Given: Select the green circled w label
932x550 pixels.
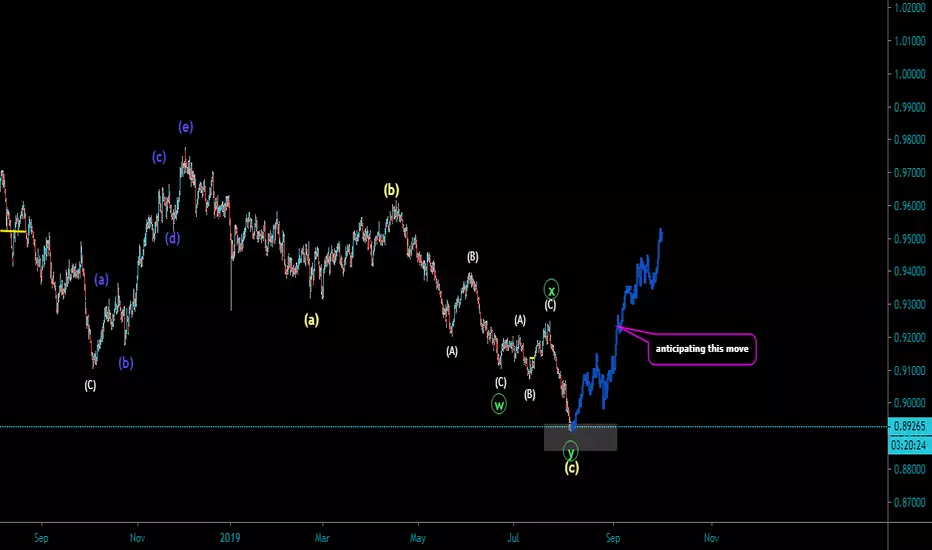Looking at the screenshot, I should tap(499, 405).
